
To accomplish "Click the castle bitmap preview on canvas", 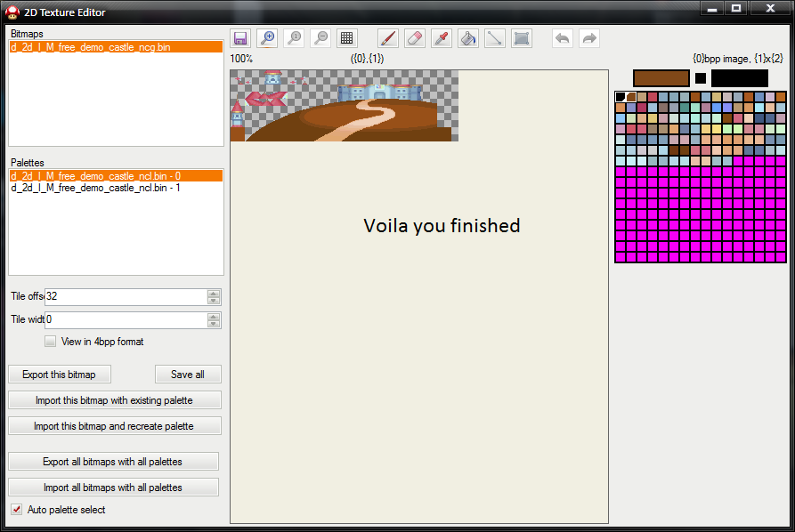I will 345,106.
